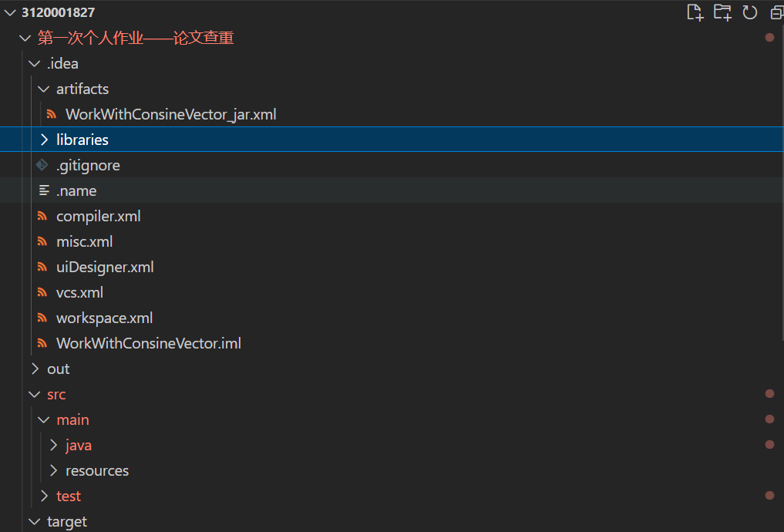
Task: Select WorkWithConsineVector.iml file
Action: coord(148,344)
